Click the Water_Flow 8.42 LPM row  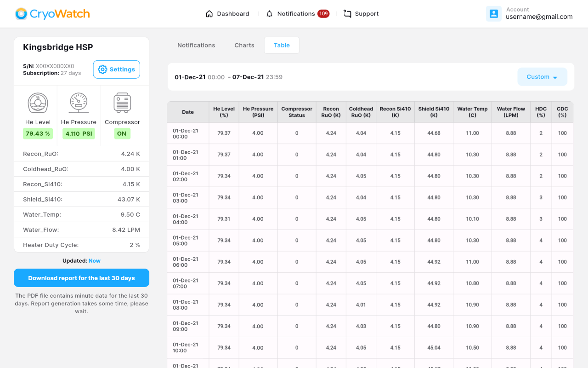[81, 230]
